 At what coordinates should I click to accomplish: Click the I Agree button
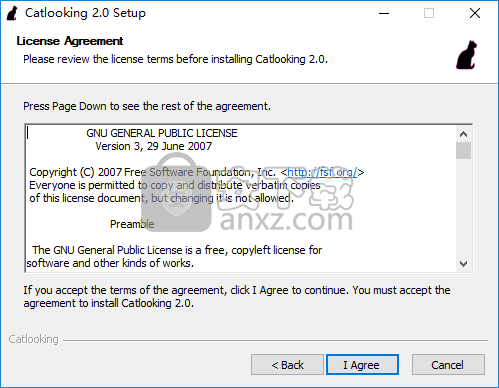(362, 365)
